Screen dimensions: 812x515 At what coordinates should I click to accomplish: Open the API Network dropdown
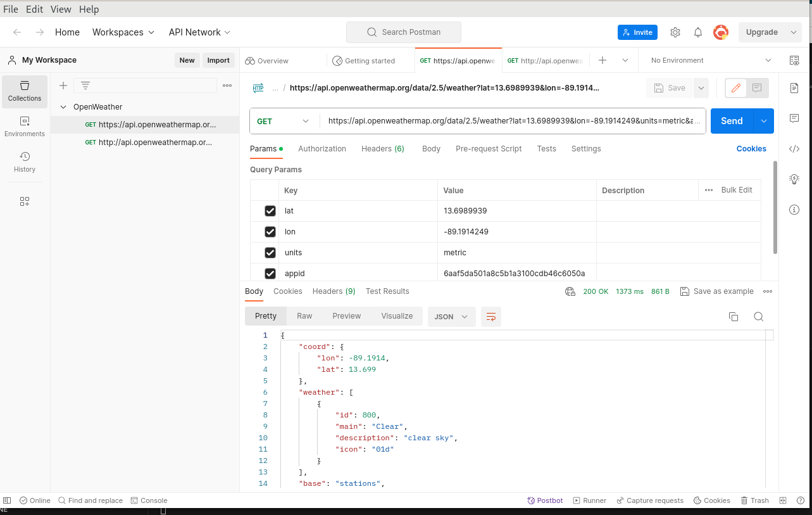[199, 32]
